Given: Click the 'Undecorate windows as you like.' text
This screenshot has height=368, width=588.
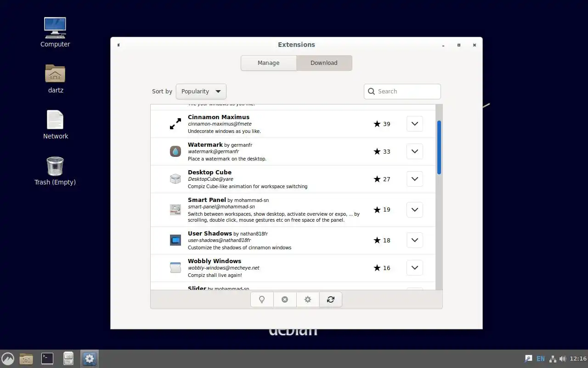Looking at the screenshot, I should tap(224, 131).
